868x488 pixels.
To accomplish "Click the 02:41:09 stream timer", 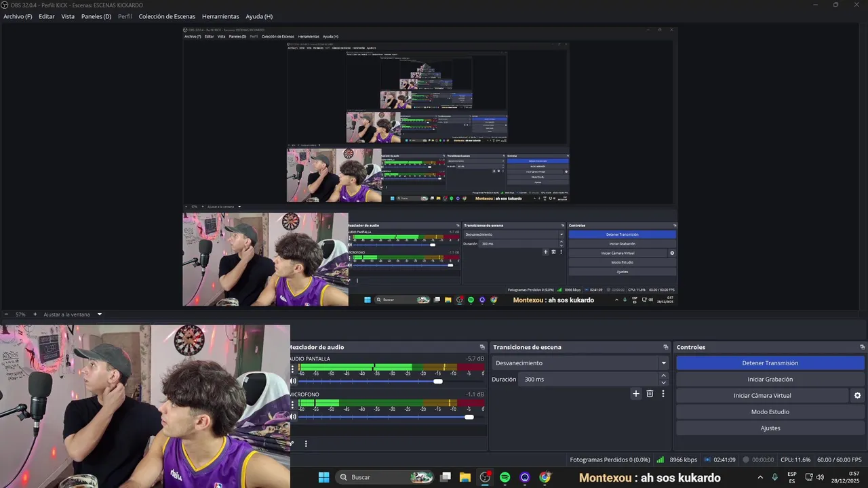I will point(724,460).
